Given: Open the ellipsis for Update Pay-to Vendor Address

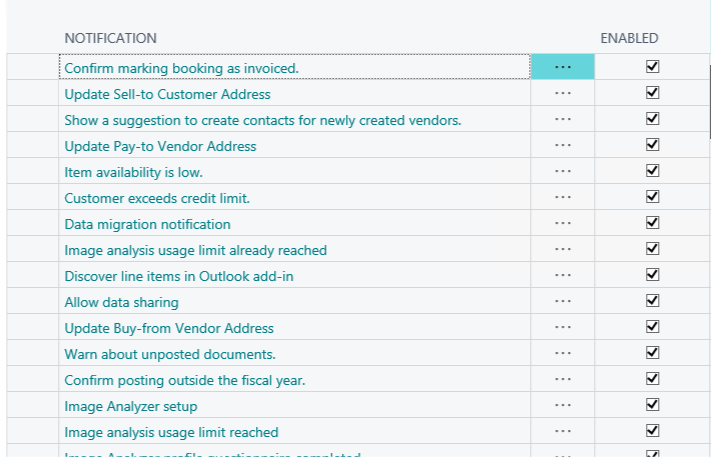Looking at the screenshot, I should 562,145.
